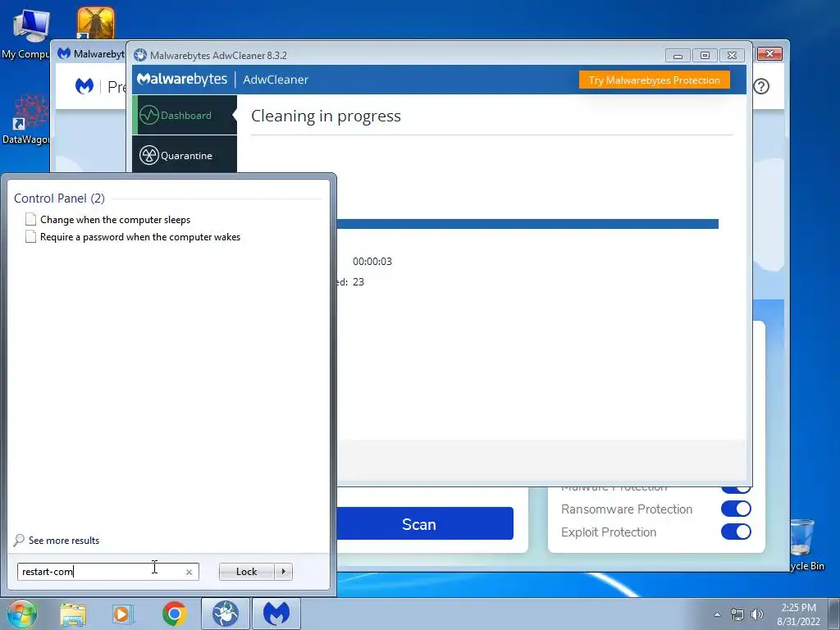Screen dimensions: 840x630
Task: Close the AdwCleaner window
Action: click(733, 55)
